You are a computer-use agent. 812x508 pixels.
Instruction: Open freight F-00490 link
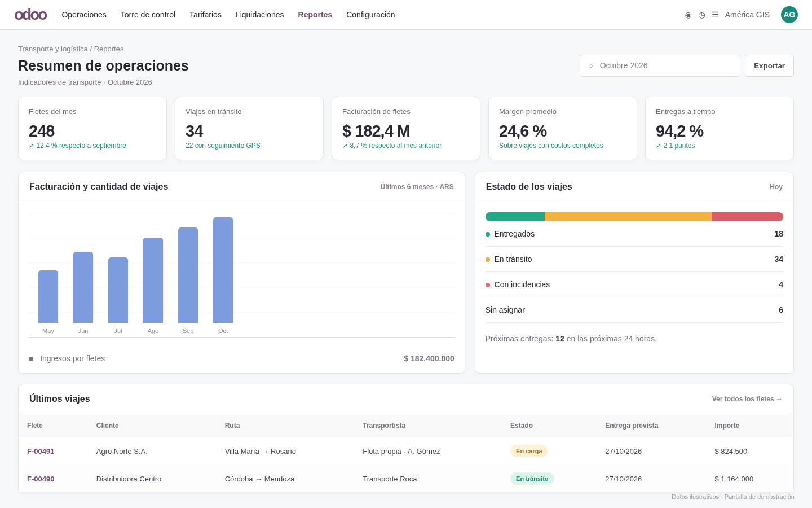tap(41, 479)
